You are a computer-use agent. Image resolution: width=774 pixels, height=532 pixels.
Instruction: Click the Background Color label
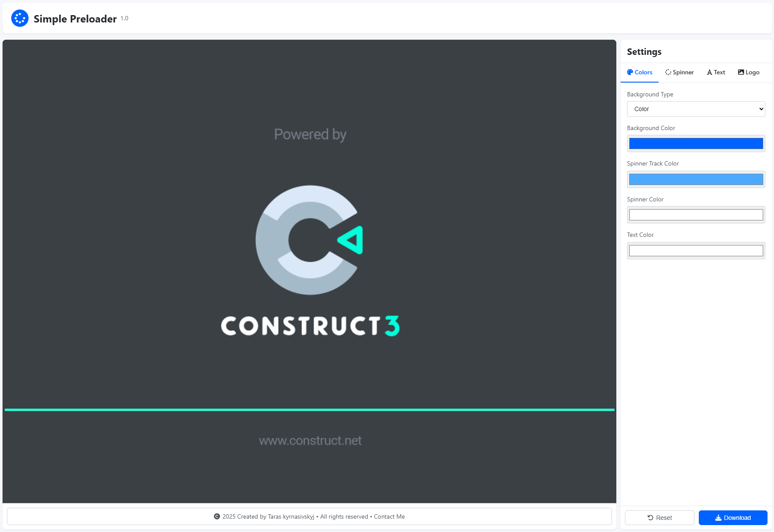(x=651, y=128)
